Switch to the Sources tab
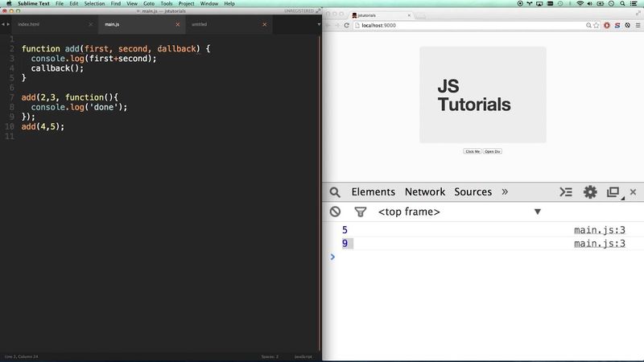 [473, 191]
